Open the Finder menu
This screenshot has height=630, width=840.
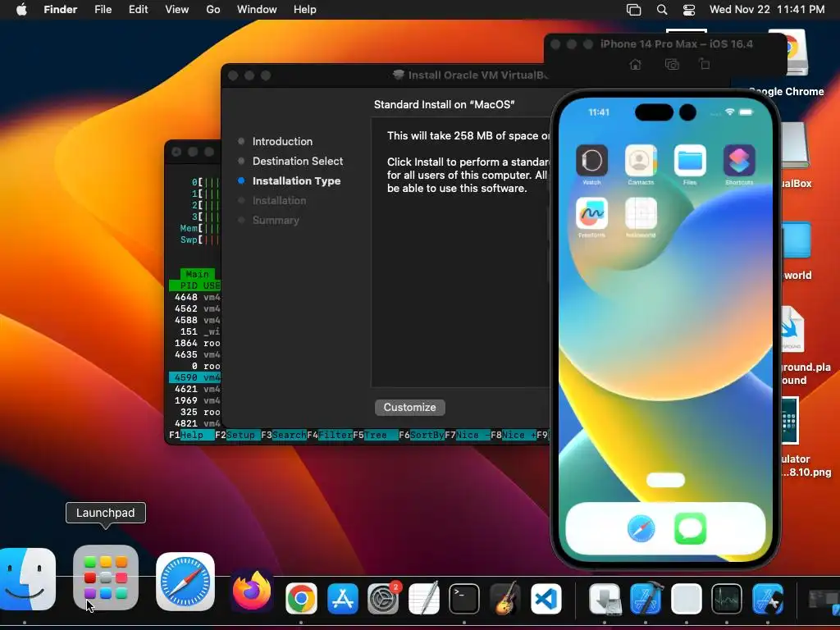click(x=61, y=10)
